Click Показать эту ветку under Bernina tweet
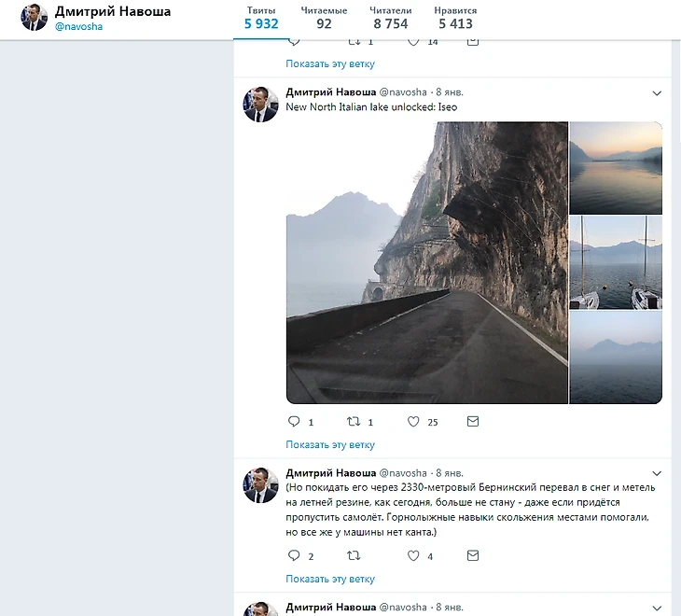 tap(330, 579)
